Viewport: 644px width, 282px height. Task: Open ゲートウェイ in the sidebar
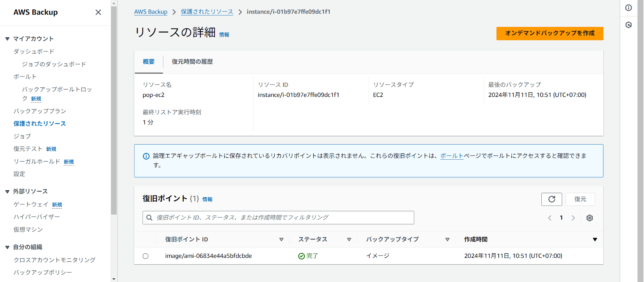[x=31, y=204]
